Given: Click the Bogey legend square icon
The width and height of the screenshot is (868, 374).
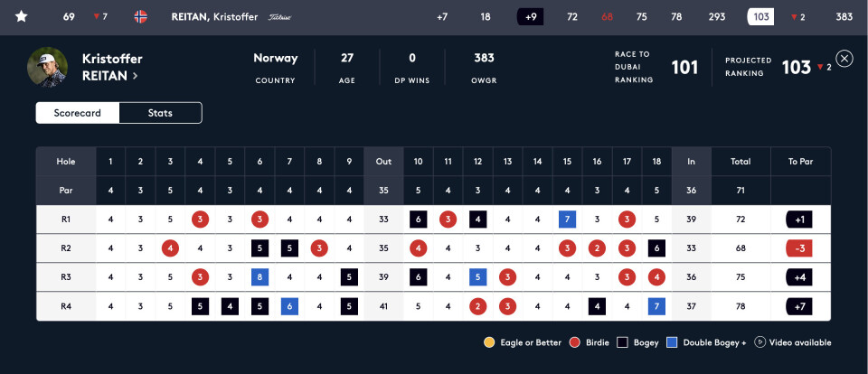Looking at the screenshot, I should [x=621, y=342].
